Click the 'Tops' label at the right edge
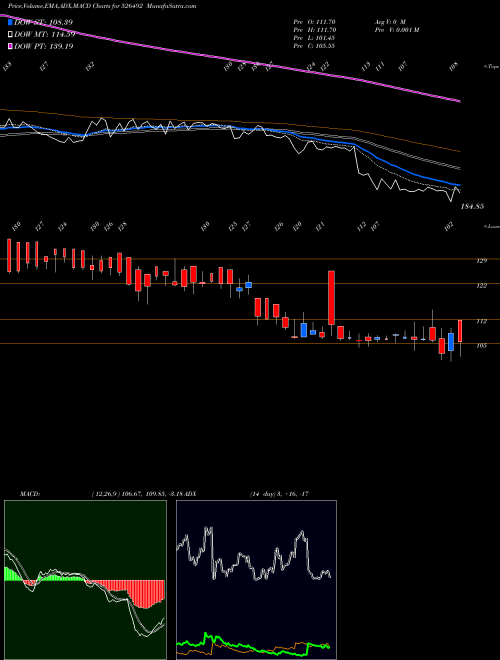Image resolution: width=500 pixels, height=660 pixels. click(492, 67)
